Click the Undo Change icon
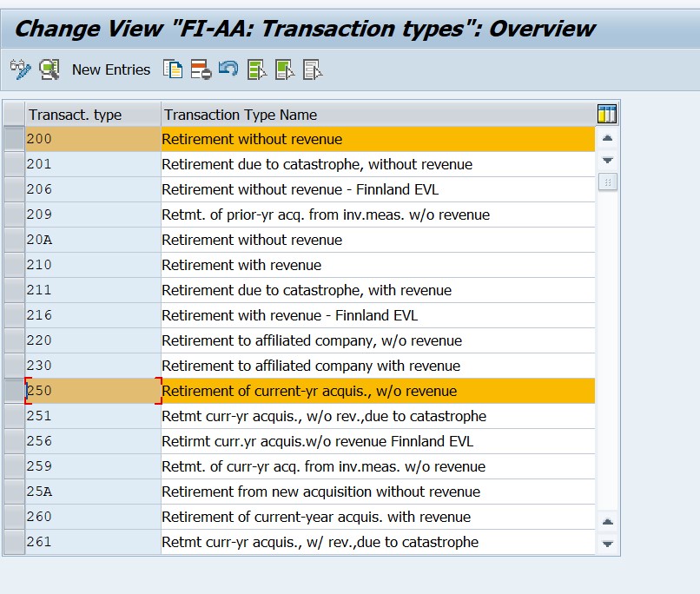Screen dimensions: 700x594 point(228,69)
